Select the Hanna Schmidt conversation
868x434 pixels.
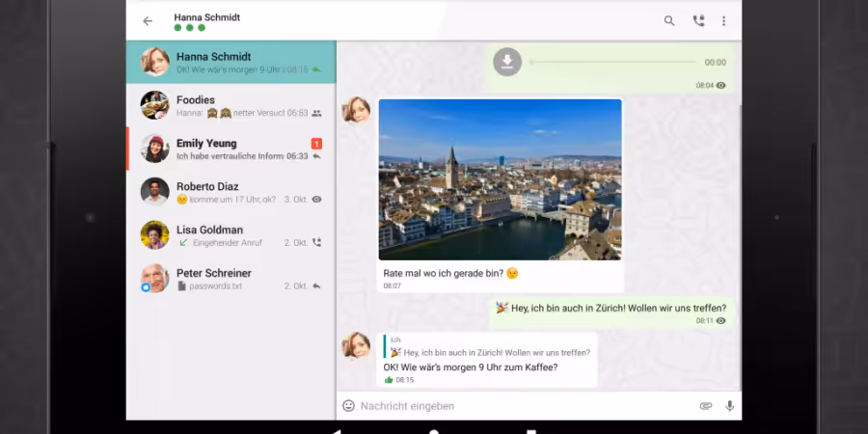click(231, 62)
